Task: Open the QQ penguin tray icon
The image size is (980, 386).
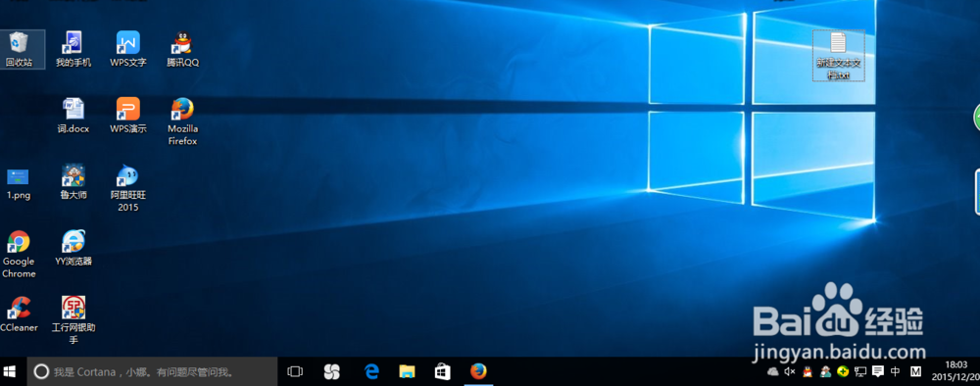Action: tap(808, 371)
